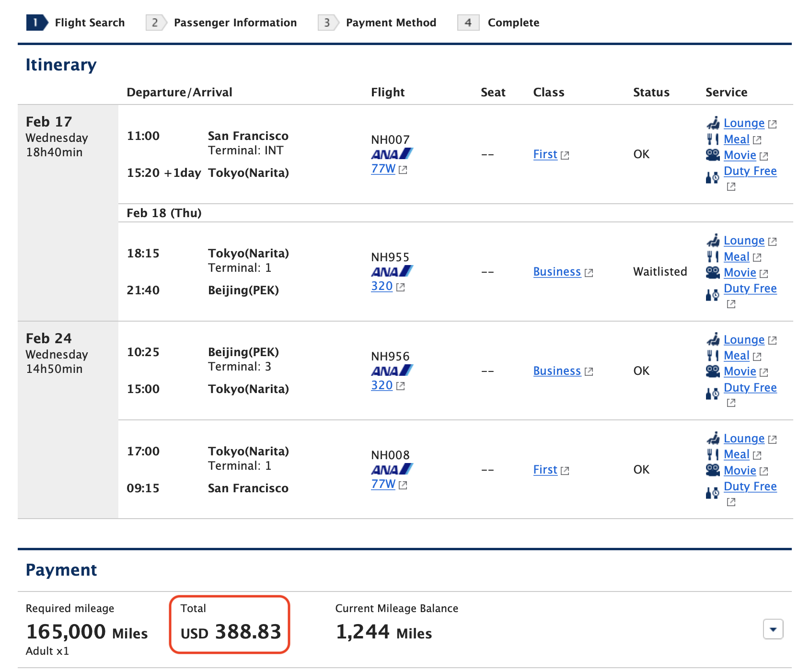Image resolution: width=810 pixels, height=672 pixels.
Task: Select Flight Search step 1
Action: coord(76,23)
